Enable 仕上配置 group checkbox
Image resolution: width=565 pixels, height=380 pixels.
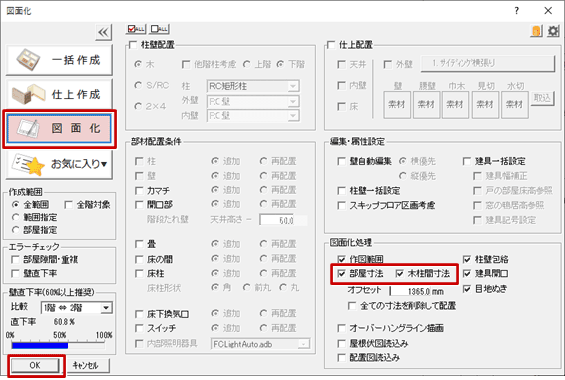[x=331, y=45]
